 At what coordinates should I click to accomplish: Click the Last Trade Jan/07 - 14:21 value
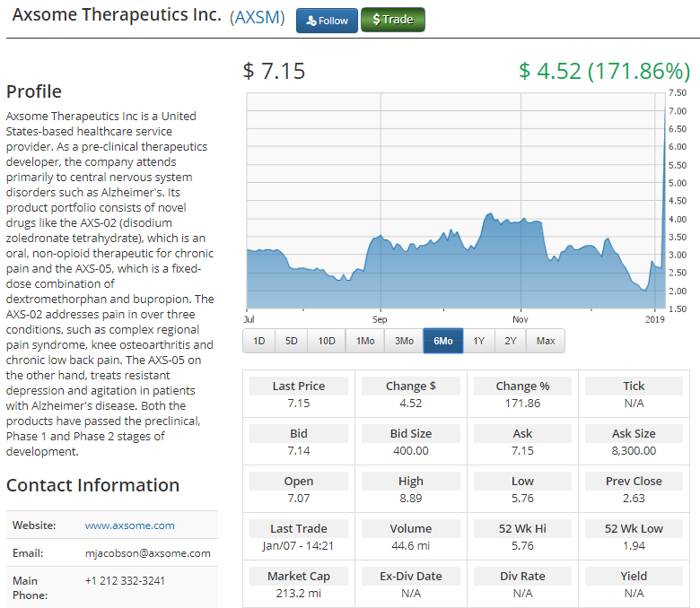point(299,545)
